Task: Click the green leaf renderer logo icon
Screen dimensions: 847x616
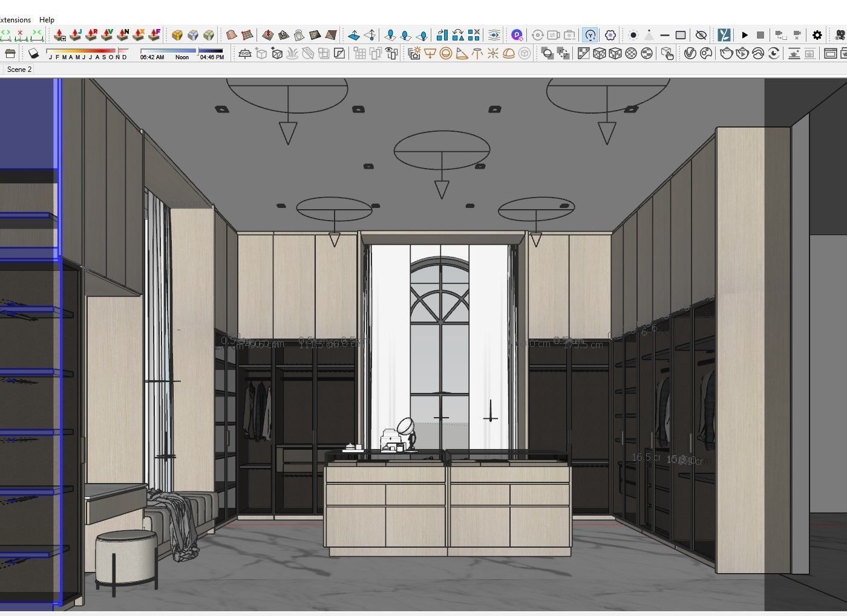Action: (x=724, y=35)
